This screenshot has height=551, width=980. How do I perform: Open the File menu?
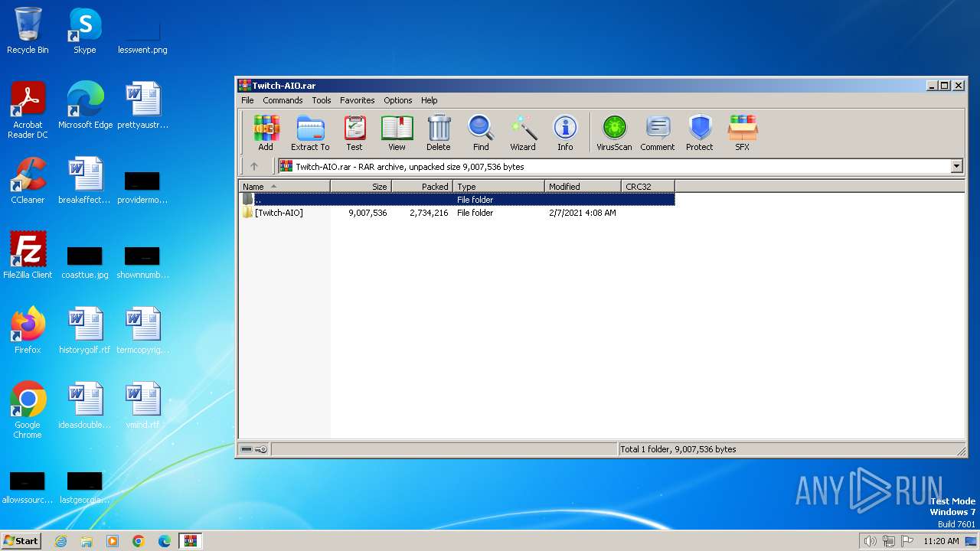[x=247, y=100]
